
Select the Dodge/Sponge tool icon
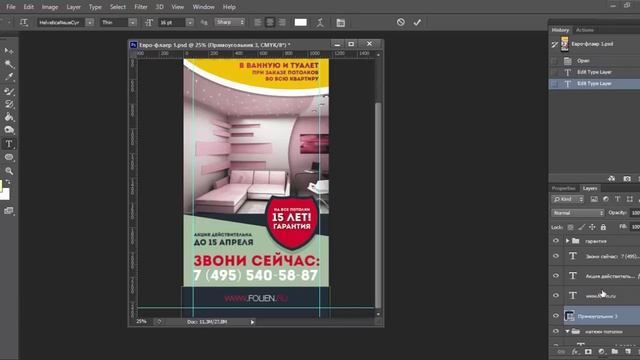point(9,130)
